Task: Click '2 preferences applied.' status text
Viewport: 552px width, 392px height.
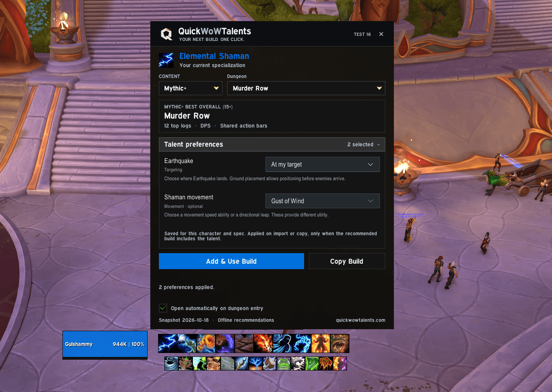Action: pyautogui.click(x=187, y=287)
